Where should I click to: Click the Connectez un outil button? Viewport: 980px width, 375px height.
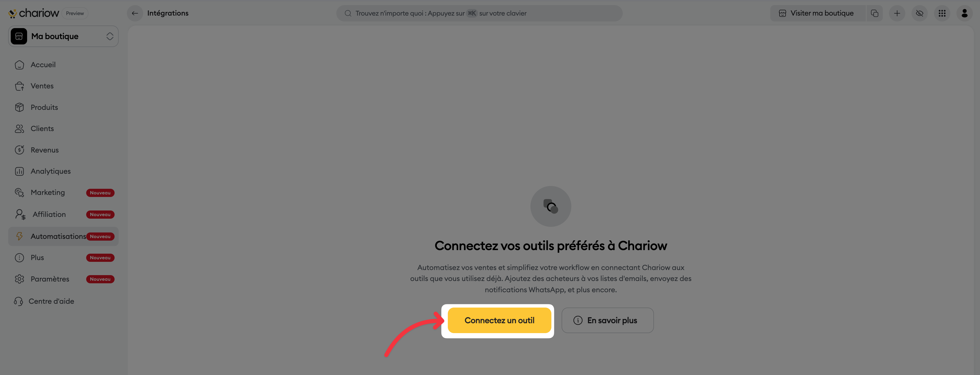tap(499, 320)
